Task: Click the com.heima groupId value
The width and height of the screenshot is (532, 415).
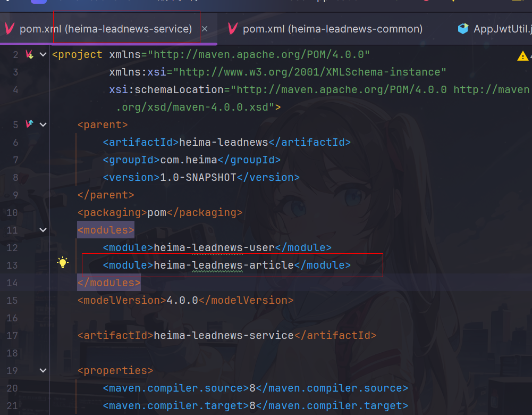Action: click(189, 160)
